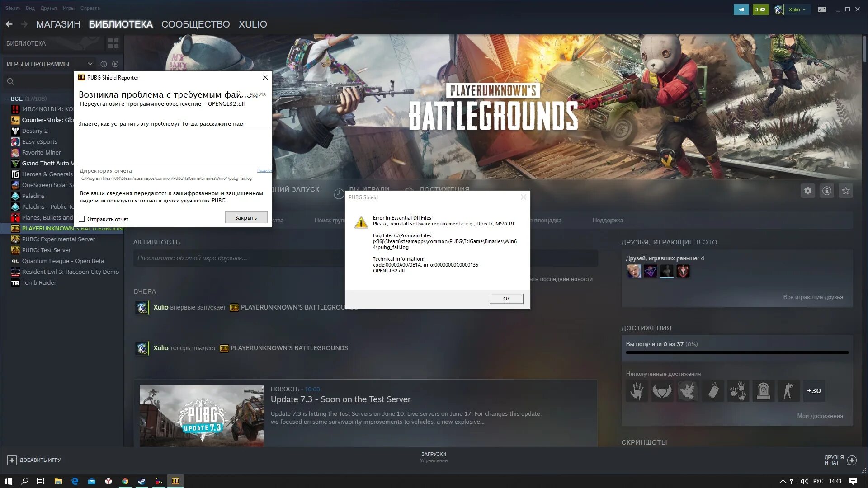Select Easy eSports in the library
The width and height of the screenshot is (868, 488).
click(39, 142)
